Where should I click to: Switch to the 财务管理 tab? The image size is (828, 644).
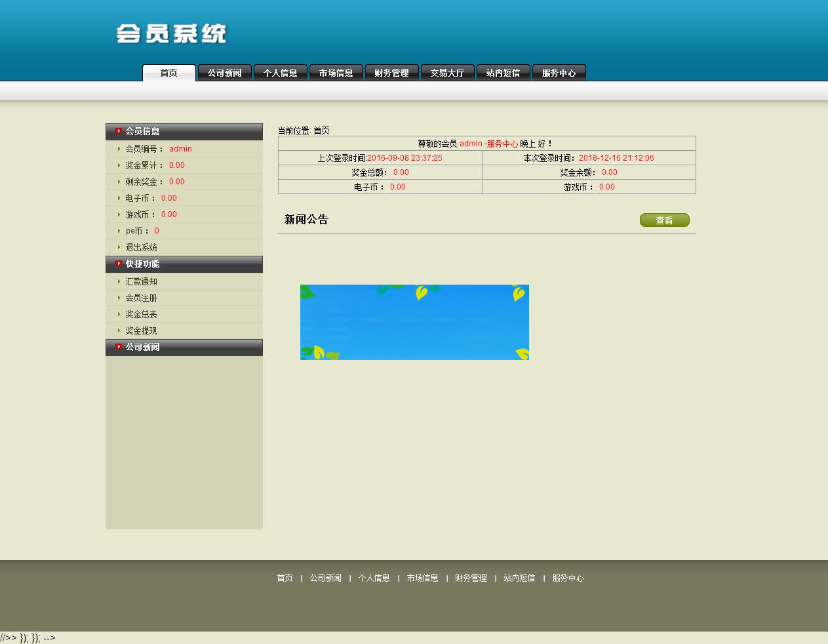[391, 73]
